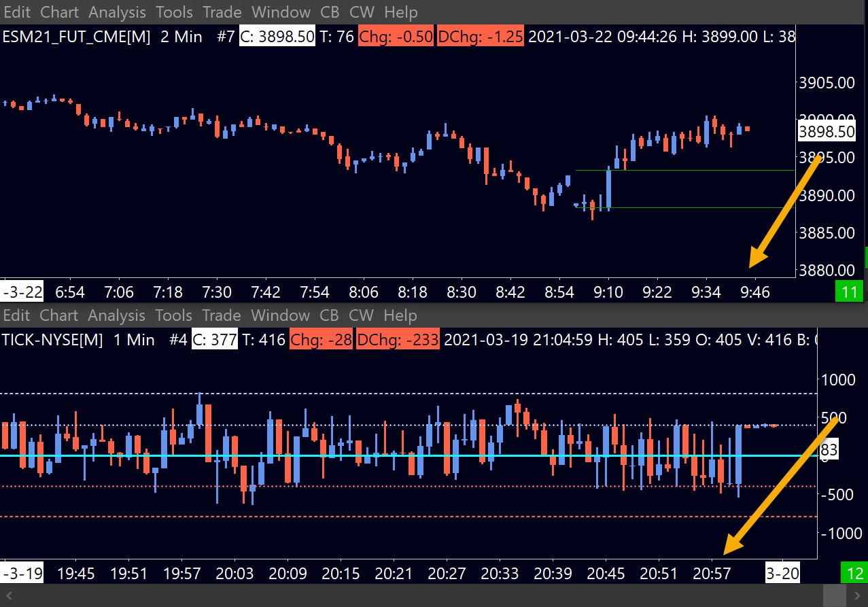
Task: Click the -3-22 date label
Action: click(x=23, y=292)
